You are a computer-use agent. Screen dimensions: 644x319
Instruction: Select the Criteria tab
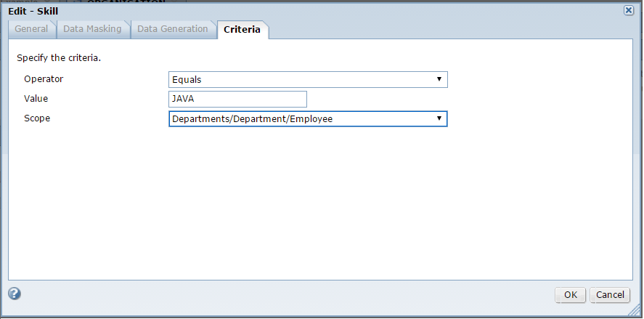pos(242,30)
